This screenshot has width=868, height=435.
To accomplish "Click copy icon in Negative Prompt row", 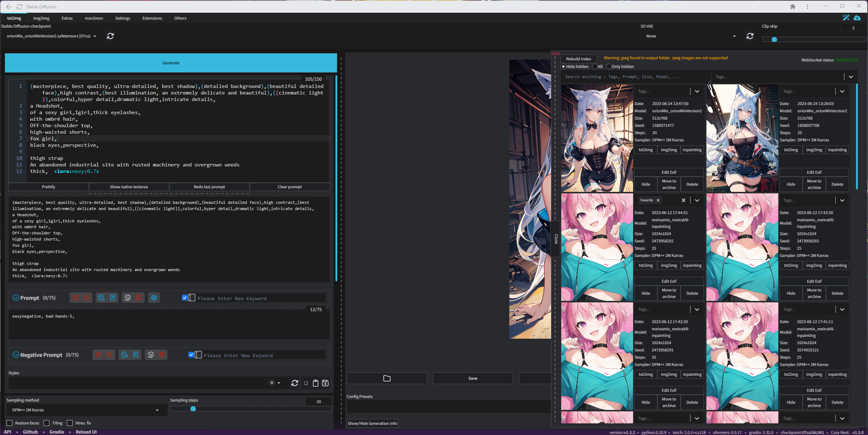I will click(151, 355).
